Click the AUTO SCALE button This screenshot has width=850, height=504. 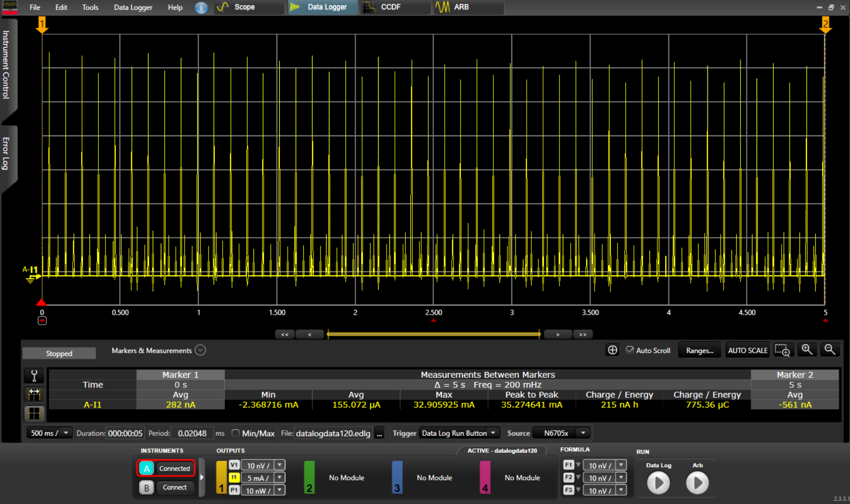pyautogui.click(x=747, y=350)
